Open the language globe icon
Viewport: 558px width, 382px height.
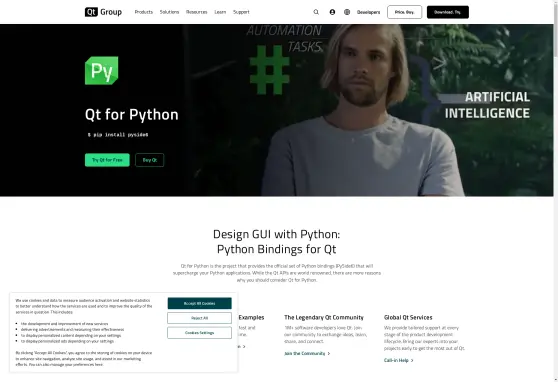click(347, 12)
